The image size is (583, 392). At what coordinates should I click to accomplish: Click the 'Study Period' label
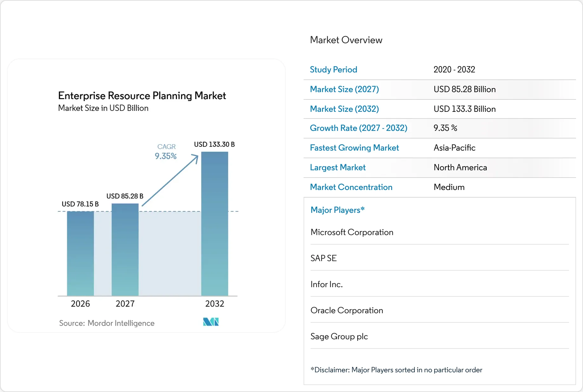[x=333, y=70]
